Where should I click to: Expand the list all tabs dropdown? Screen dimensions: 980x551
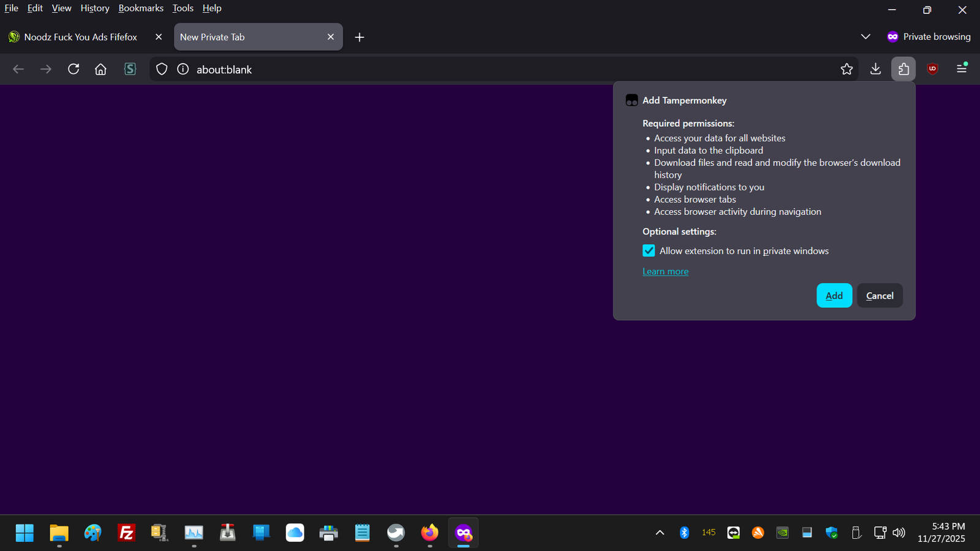click(865, 37)
